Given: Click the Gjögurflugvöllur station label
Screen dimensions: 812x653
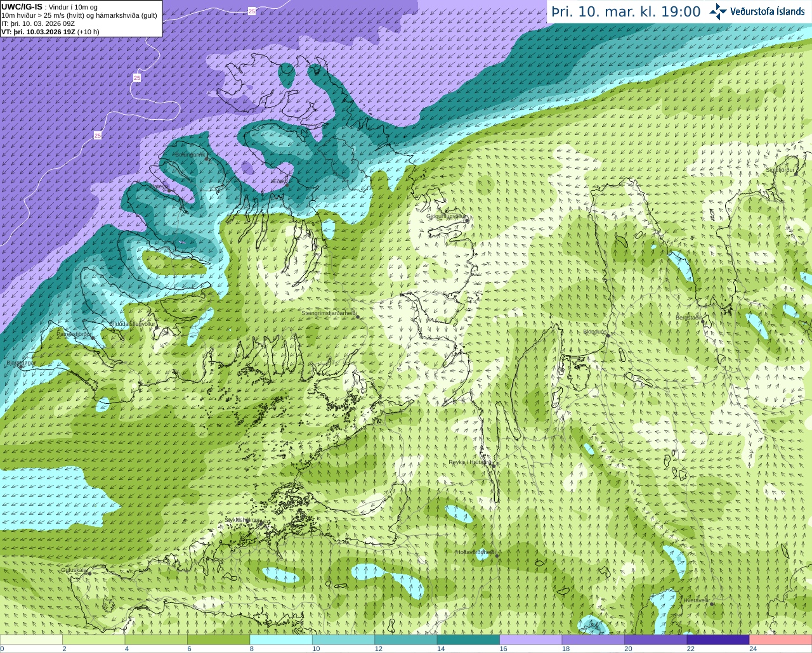Looking at the screenshot, I should pyautogui.click(x=445, y=216).
